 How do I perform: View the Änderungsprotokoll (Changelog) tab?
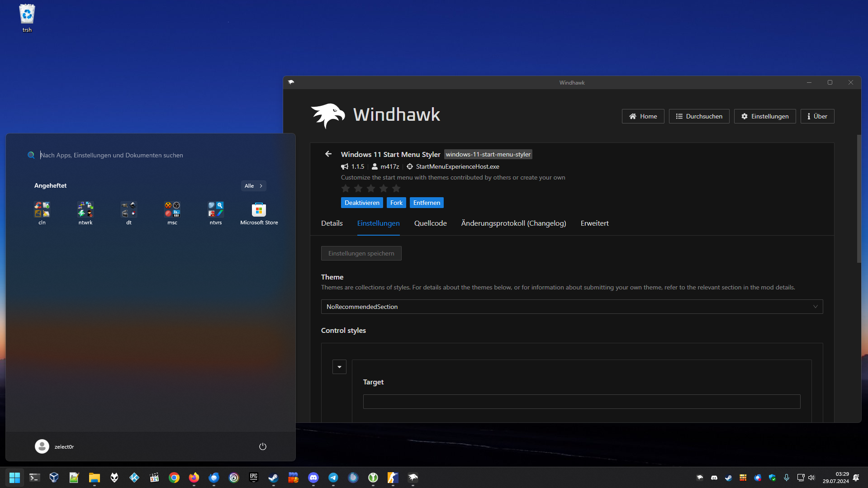click(514, 223)
